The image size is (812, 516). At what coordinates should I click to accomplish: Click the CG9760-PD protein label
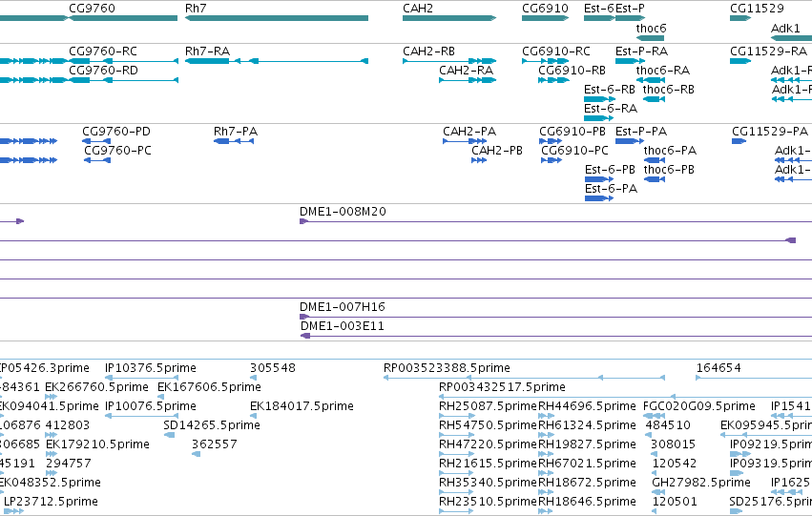pos(116,132)
